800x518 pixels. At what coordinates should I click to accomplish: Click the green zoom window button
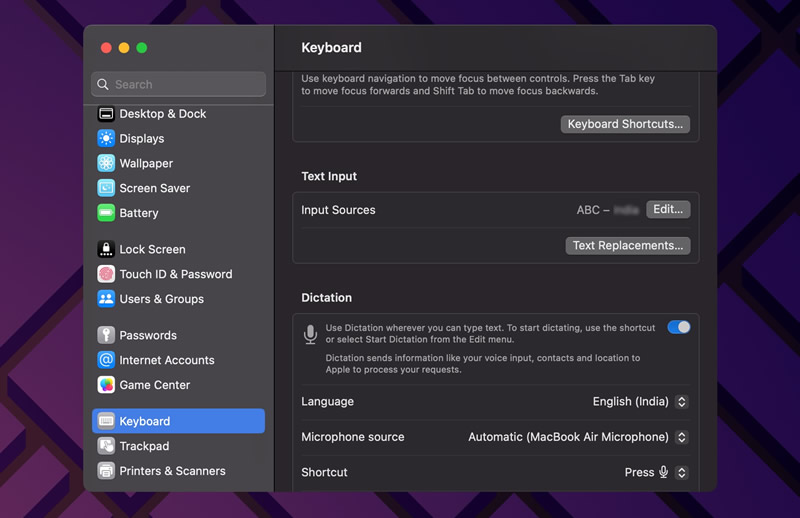[142, 47]
